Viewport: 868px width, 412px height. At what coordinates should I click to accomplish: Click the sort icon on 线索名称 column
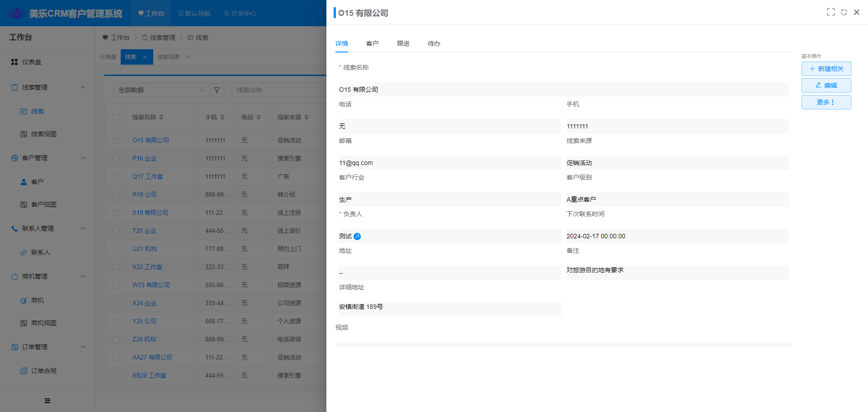[x=161, y=117]
